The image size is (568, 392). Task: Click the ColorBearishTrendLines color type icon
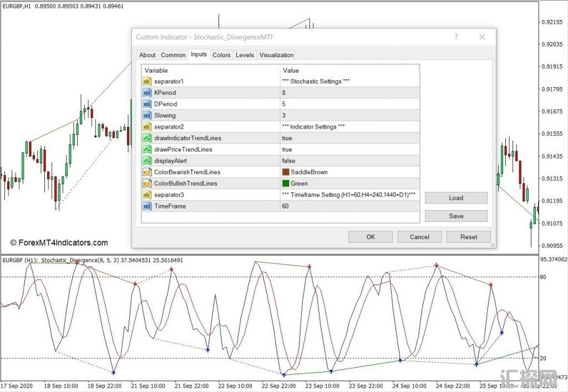coord(147,172)
